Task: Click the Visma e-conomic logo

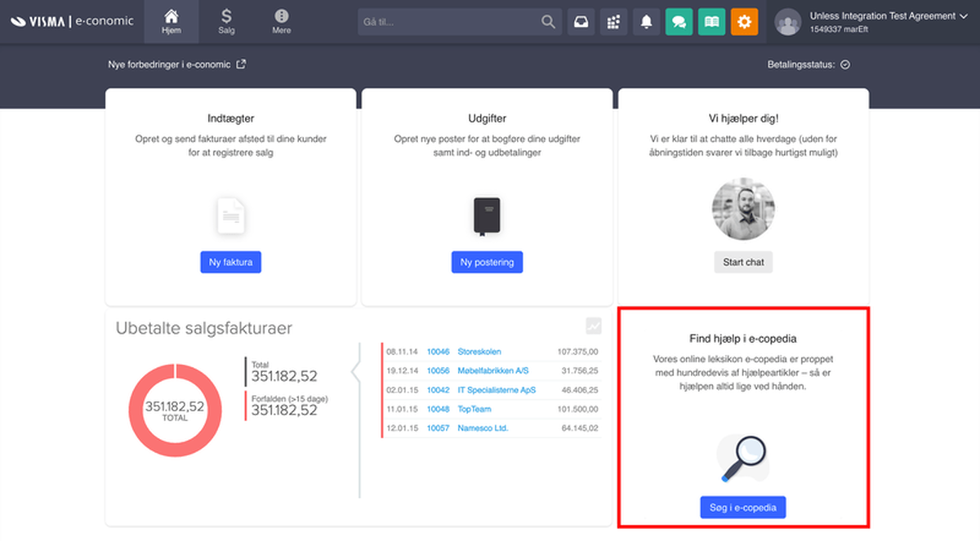Action: [x=72, y=21]
